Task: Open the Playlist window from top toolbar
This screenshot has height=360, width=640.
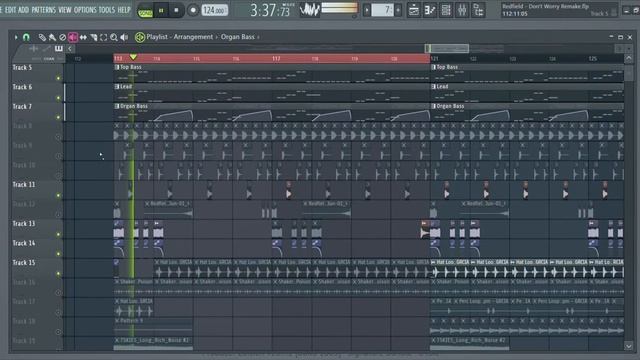Action: [413, 10]
